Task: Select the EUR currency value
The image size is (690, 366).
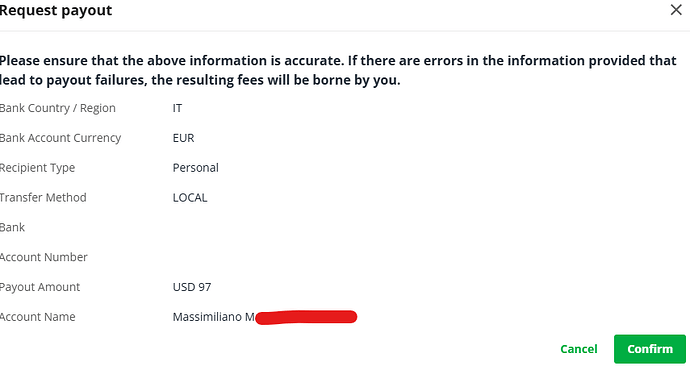Action: pos(183,138)
